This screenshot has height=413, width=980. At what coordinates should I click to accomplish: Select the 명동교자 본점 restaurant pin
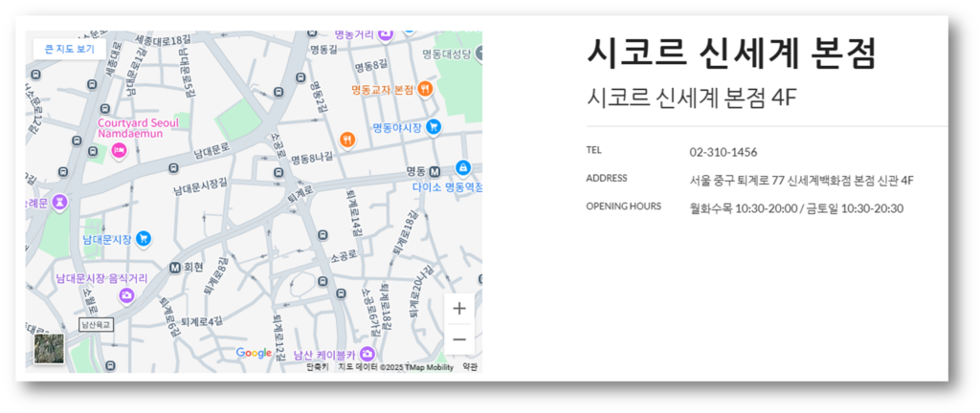click(x=424, y=89)
